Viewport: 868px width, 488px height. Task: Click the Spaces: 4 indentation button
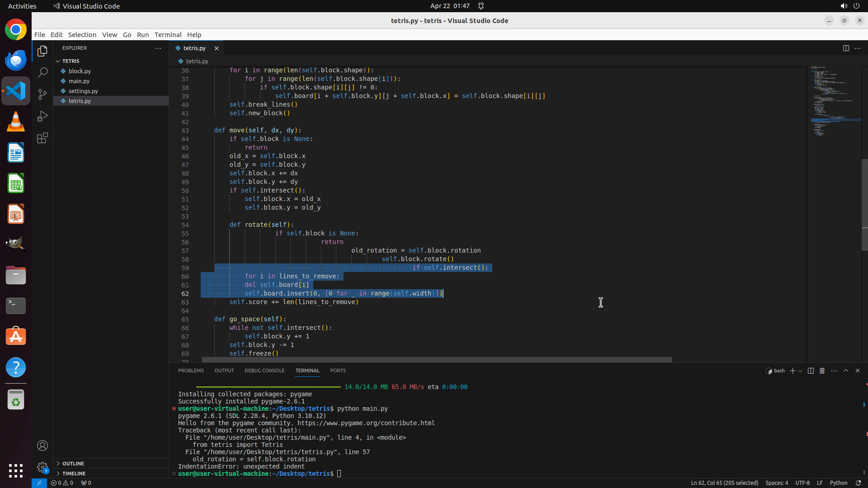click(776, 483)
